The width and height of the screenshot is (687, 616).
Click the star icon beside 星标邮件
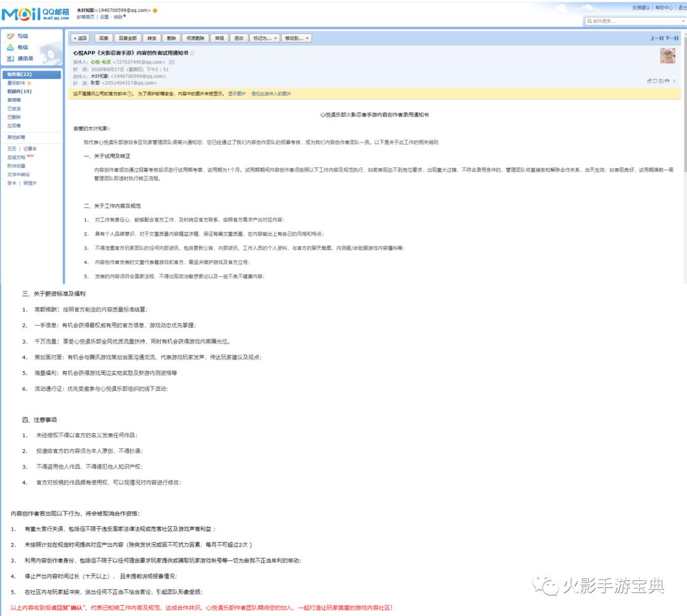[29, 82]
